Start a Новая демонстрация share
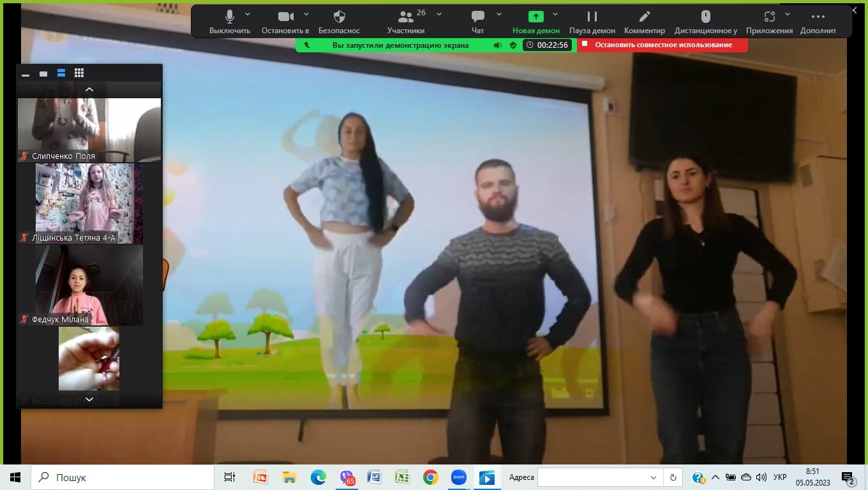This screenshot has width=868, height=490. click(536, 17)
